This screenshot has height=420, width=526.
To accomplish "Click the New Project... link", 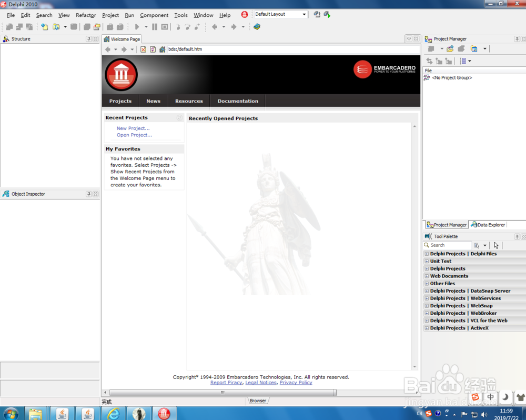I will click(133, 128).
